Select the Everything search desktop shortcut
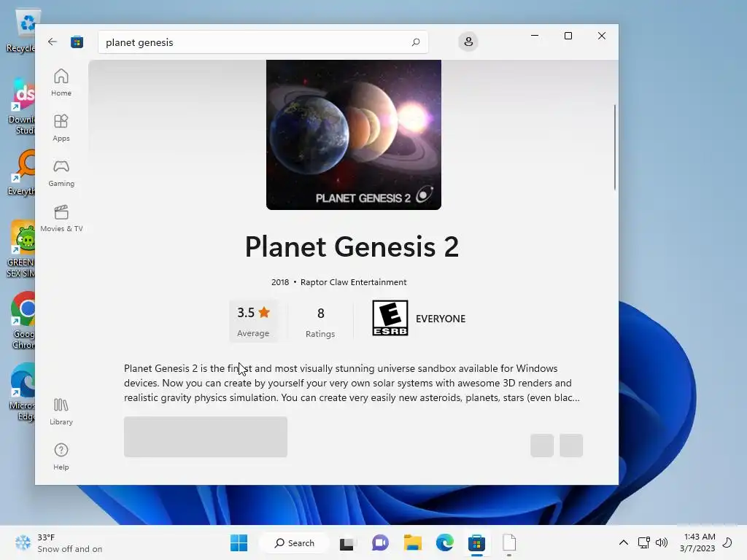The width and height of the screenshot is (747, 560). tap(23, 172)
